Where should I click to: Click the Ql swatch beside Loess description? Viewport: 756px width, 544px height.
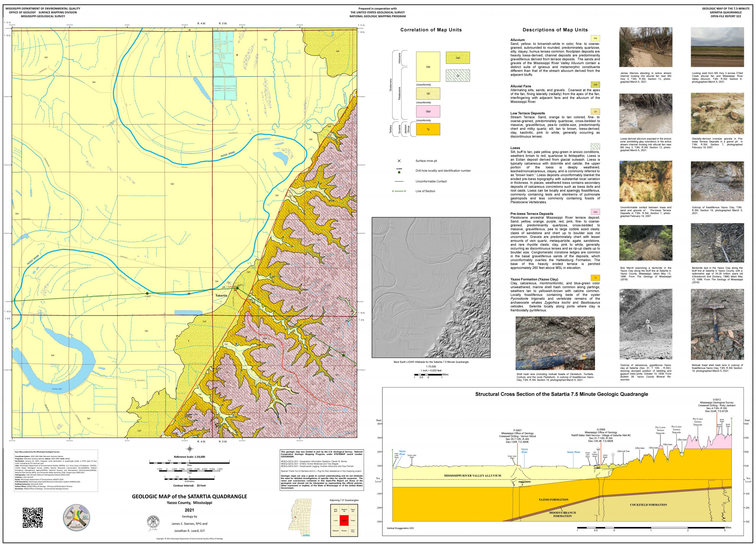point(595,146)
